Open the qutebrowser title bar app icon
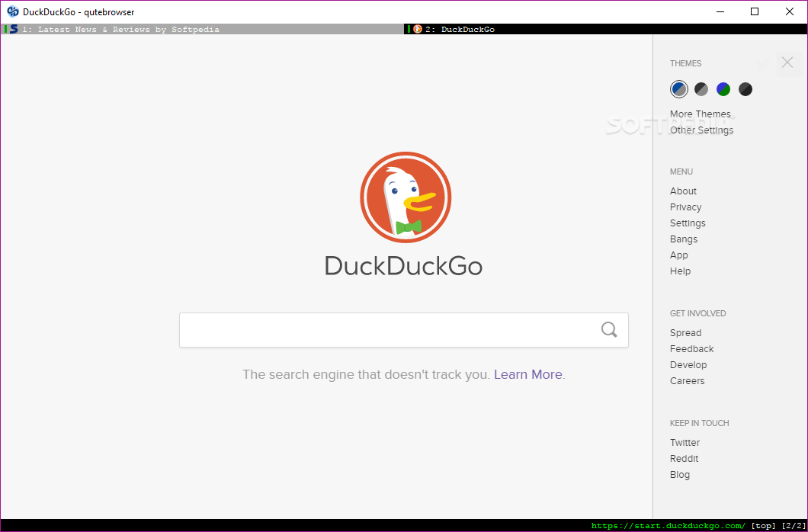Screen dimensions: 808x532 click(x=13, y=11)
